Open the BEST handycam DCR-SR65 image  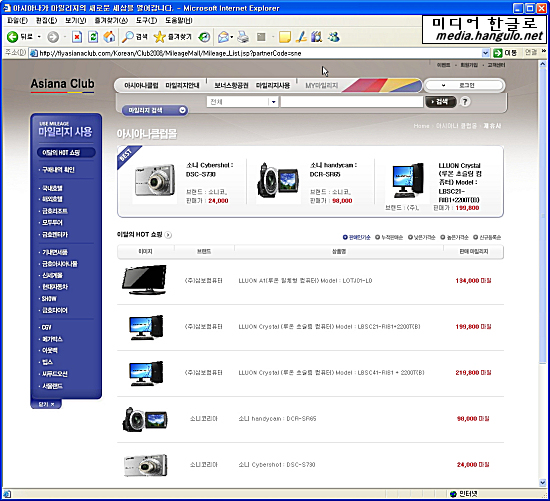[279, 181]
